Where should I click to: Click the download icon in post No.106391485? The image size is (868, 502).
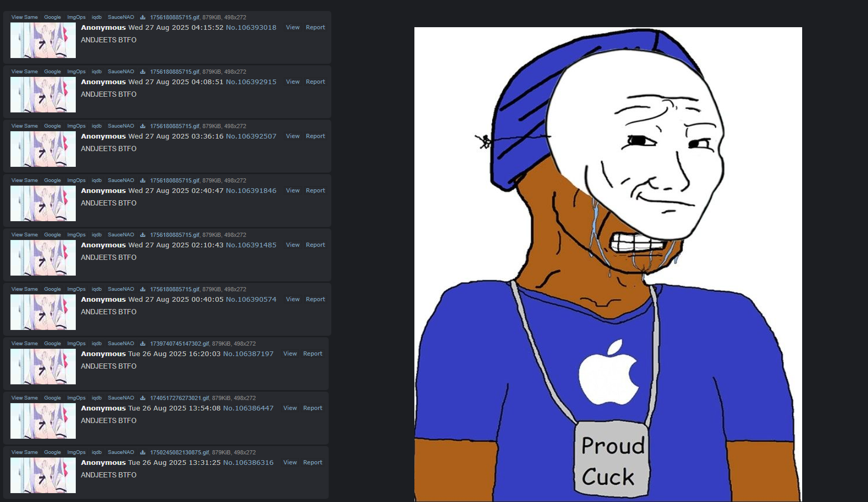click(142, 235)
